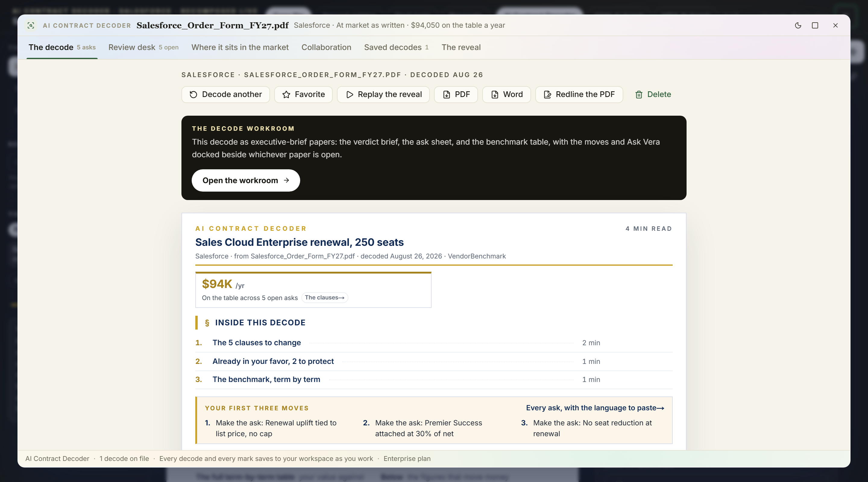Switch to The reveal tab
The image size is (868, 482).
tap(461, 48)
